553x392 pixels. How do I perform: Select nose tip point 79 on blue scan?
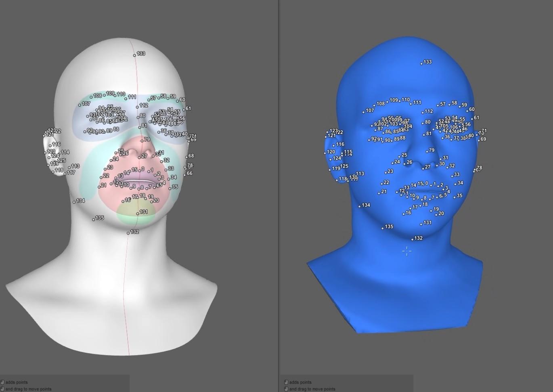tap(427, 152)
